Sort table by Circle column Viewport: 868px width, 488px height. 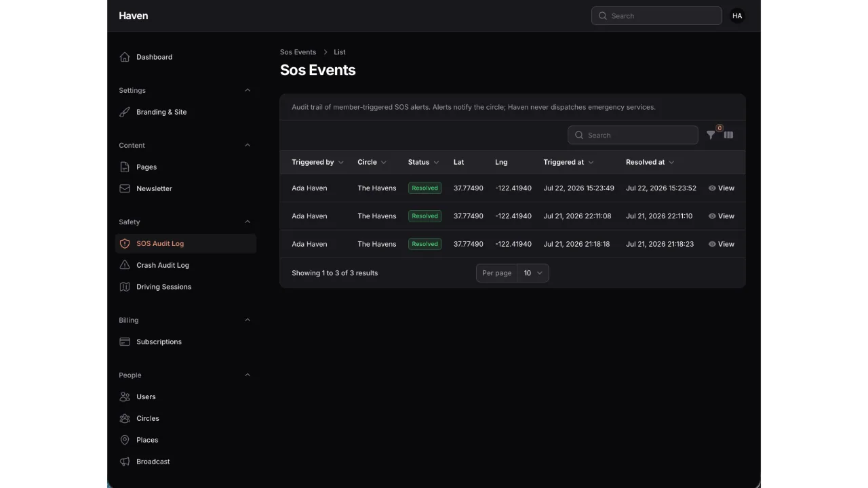coord(372,162)
